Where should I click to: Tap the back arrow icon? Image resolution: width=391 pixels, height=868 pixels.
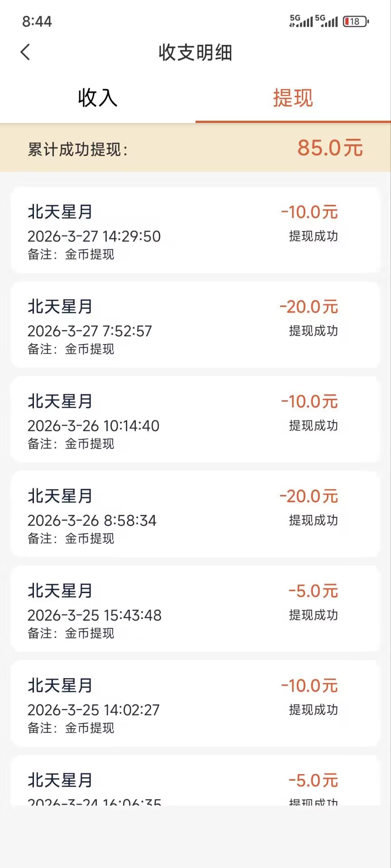[x=25, y=52]
